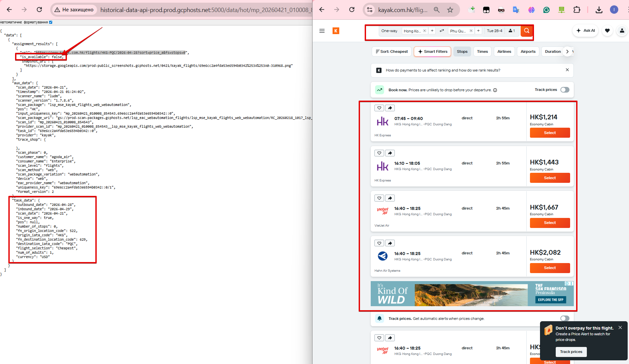Screen dimensions: 629x364
Task: Save the HK$1,443 flight with heart icon
Action: 379,153
